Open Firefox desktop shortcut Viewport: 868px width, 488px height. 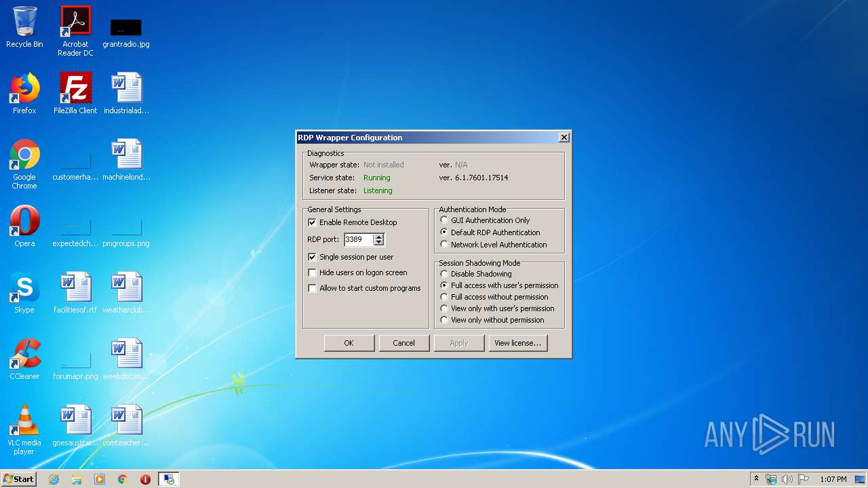(24, 94)
